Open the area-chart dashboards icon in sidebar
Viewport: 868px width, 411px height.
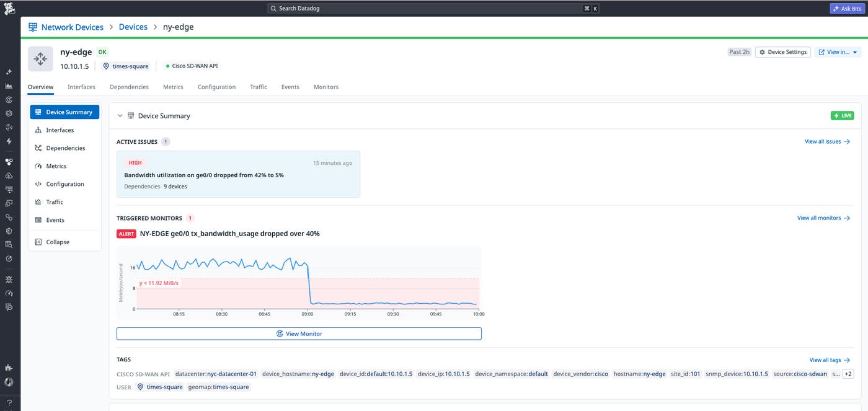(x=9, y=86)
